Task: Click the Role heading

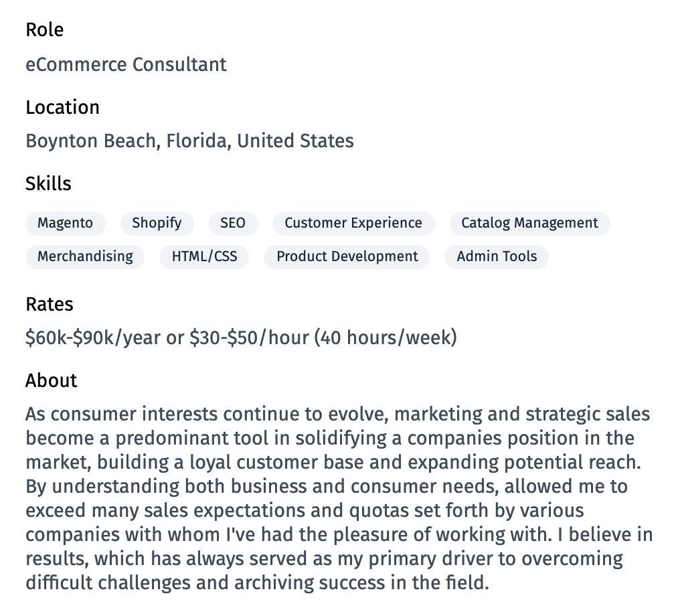Action: [x=45, y=30]
